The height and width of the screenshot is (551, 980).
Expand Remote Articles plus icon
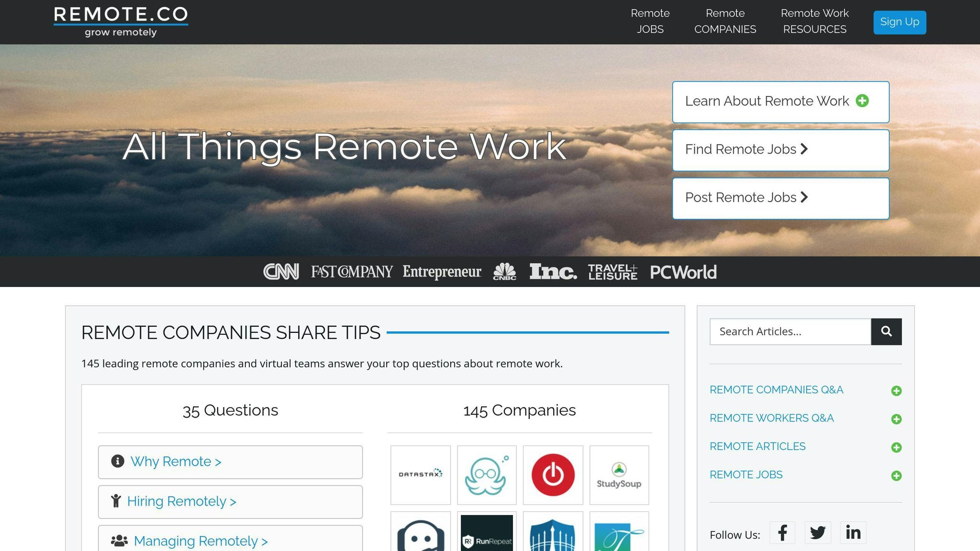896,447
